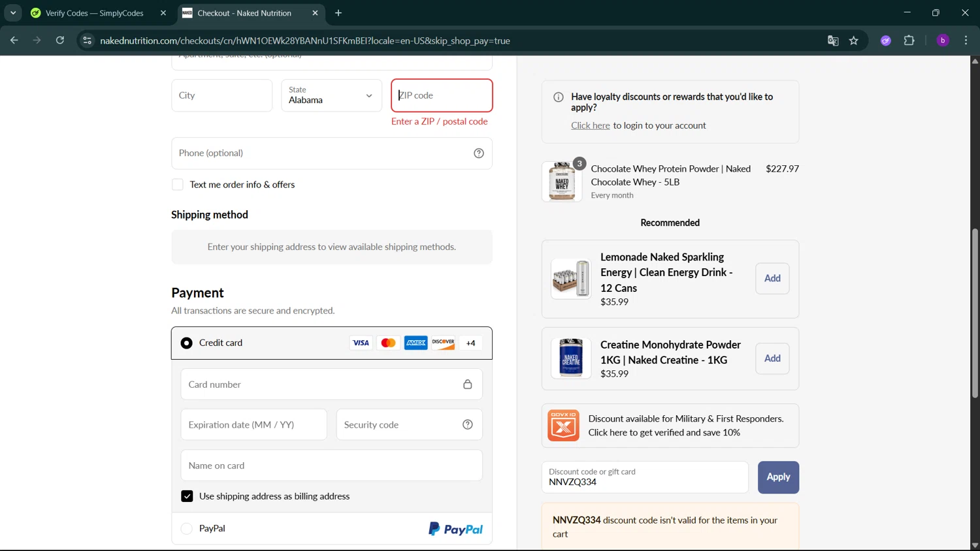Click the ID.me verification logo icon
The image size is (980, 551).
coord(563,426)
